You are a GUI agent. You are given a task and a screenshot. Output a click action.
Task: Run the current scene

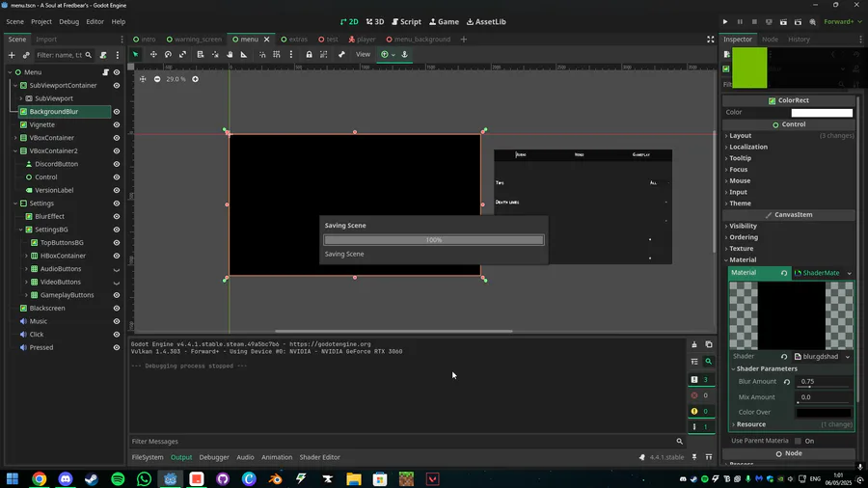(x=783, y=21)
